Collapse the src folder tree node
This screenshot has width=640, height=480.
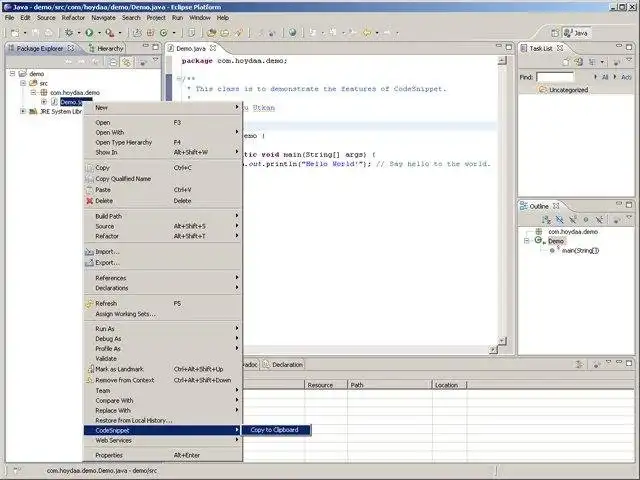click(x=23, y=83)
